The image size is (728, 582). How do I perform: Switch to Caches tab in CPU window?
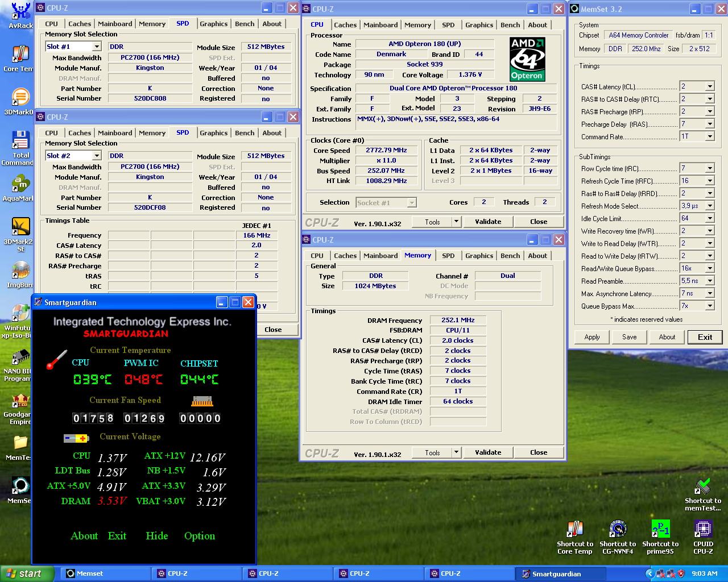[x=345, y=25]
